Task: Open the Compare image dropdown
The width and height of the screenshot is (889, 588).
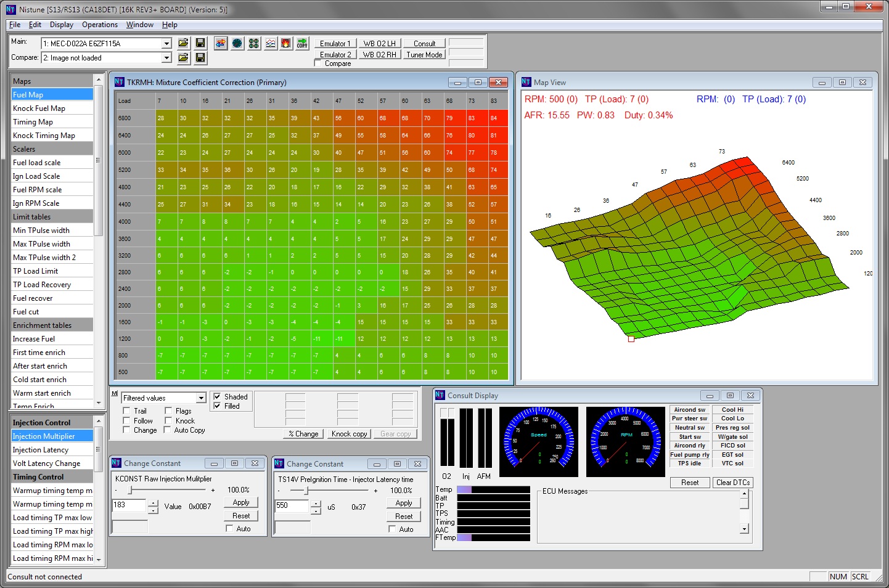Action: coord(166,57)
